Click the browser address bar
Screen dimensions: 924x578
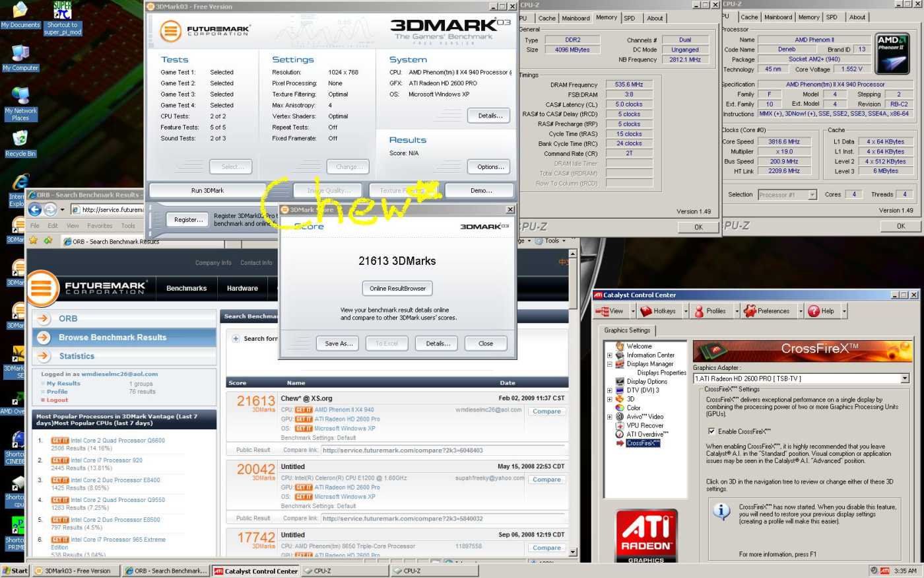[108, 209]
